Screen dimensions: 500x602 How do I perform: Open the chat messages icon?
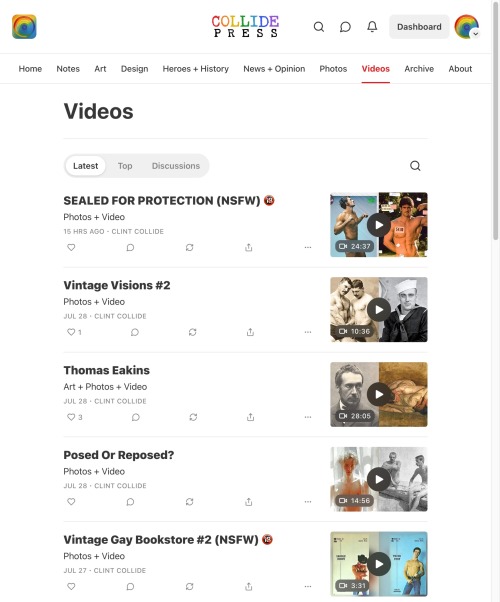[x=345, y=27]
